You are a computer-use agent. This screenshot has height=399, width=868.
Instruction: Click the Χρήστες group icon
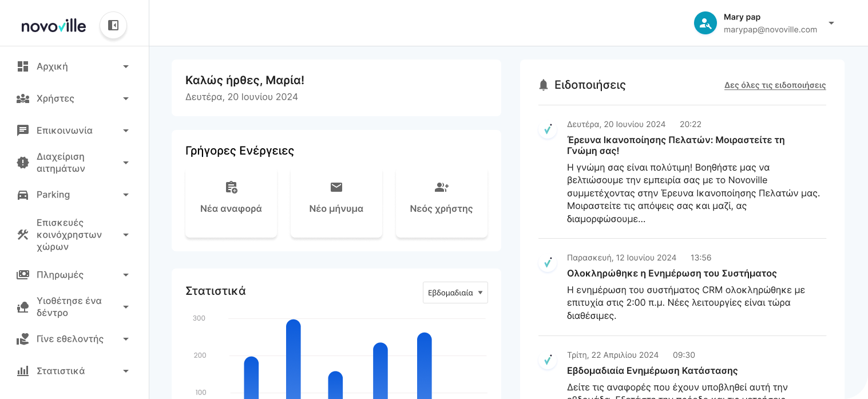[23, 98]
